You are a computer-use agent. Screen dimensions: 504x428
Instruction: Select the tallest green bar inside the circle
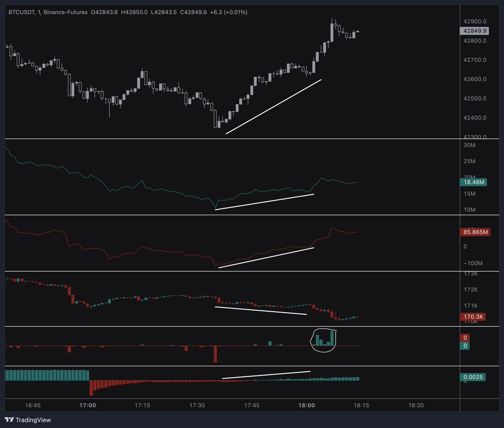[332, 338]
